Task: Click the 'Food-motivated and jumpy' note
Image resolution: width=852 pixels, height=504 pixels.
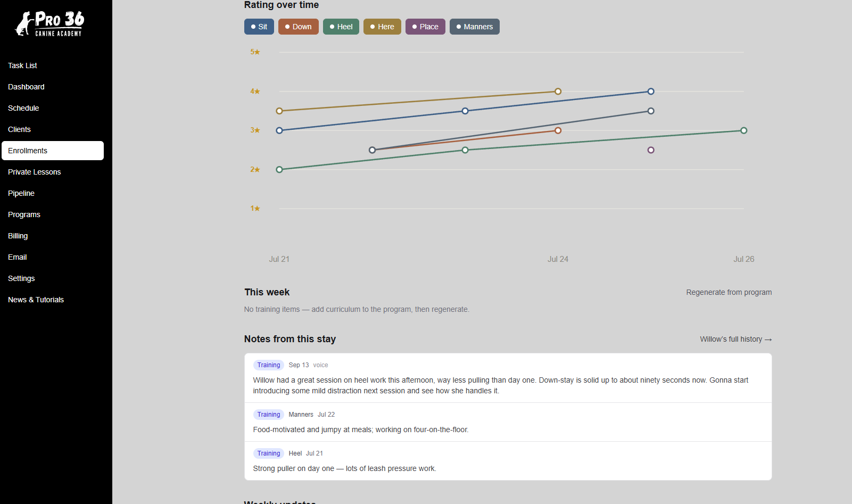Action: pos(361,429)
